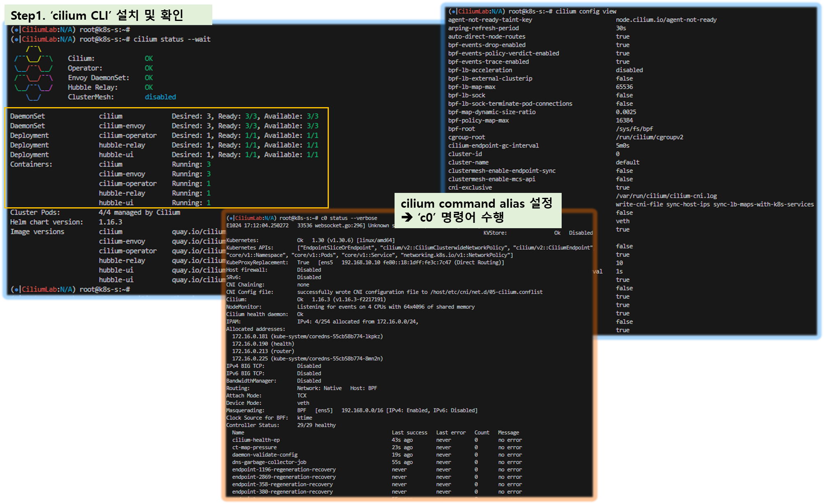Image resolution: width=824 pixels, height=504 pixels.
Task: Click the 'Step1. cilium CLI 설치 및 확인' title
Action: tap(97, 16)
